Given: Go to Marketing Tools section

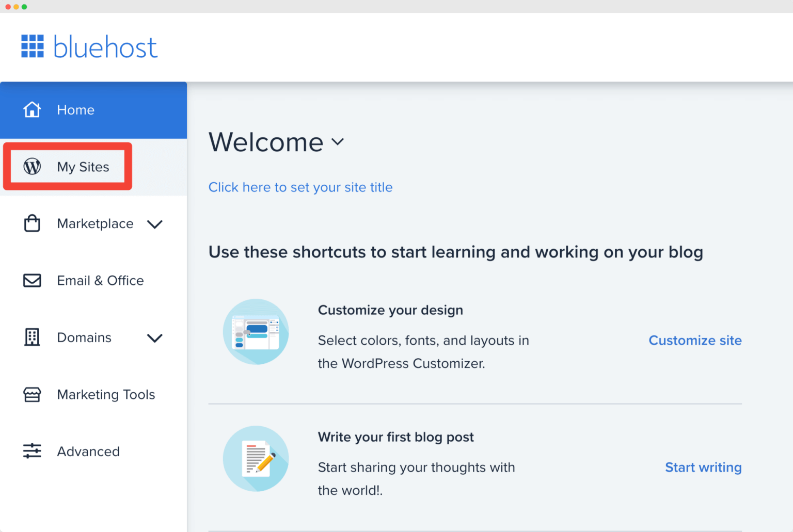Looking at the screenshot, I should pyautogui.click(x=106, y=395).
